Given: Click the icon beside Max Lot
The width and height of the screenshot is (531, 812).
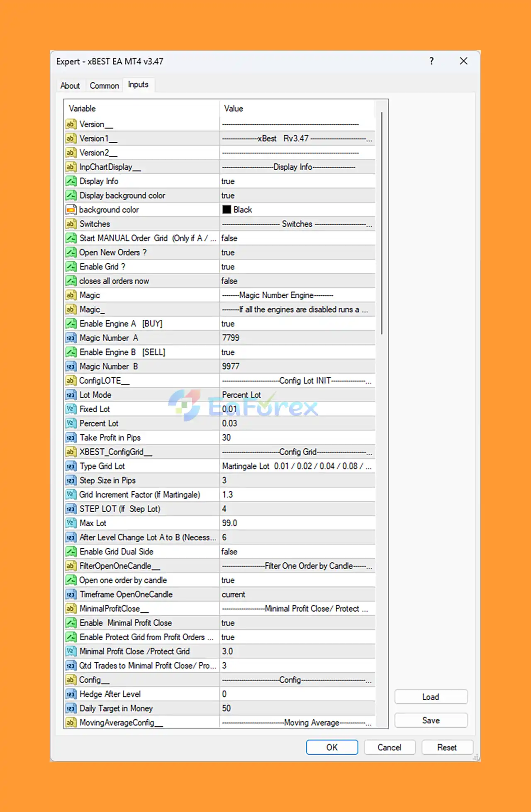Looking at the screenshot, I should click(71, 523).
